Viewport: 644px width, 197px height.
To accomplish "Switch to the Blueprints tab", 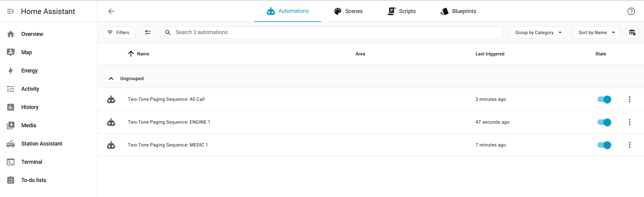I will 458,11.
